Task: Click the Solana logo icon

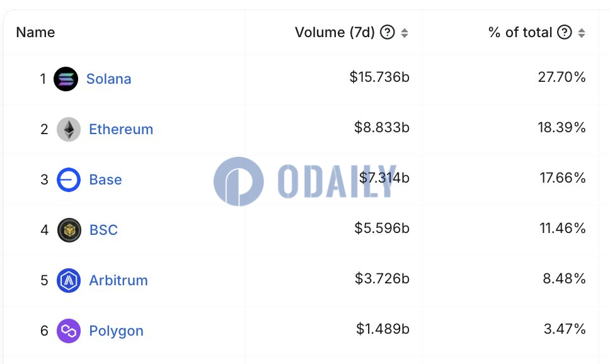Action: point(66,79)
